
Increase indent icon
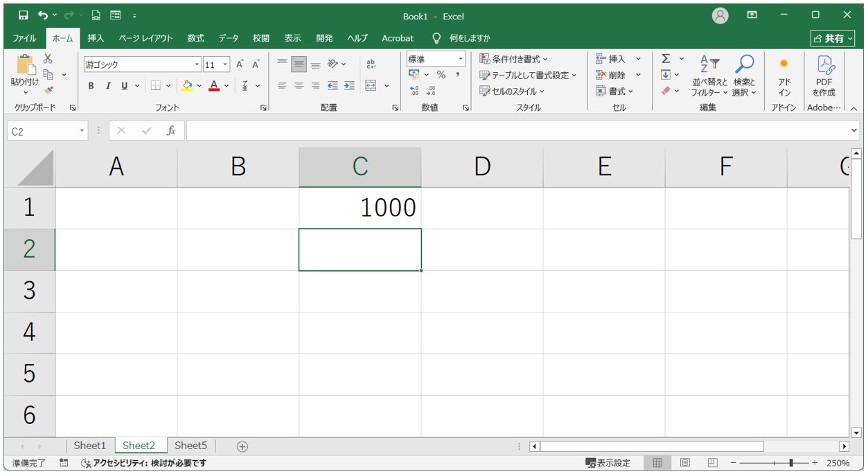pos(349,86)
